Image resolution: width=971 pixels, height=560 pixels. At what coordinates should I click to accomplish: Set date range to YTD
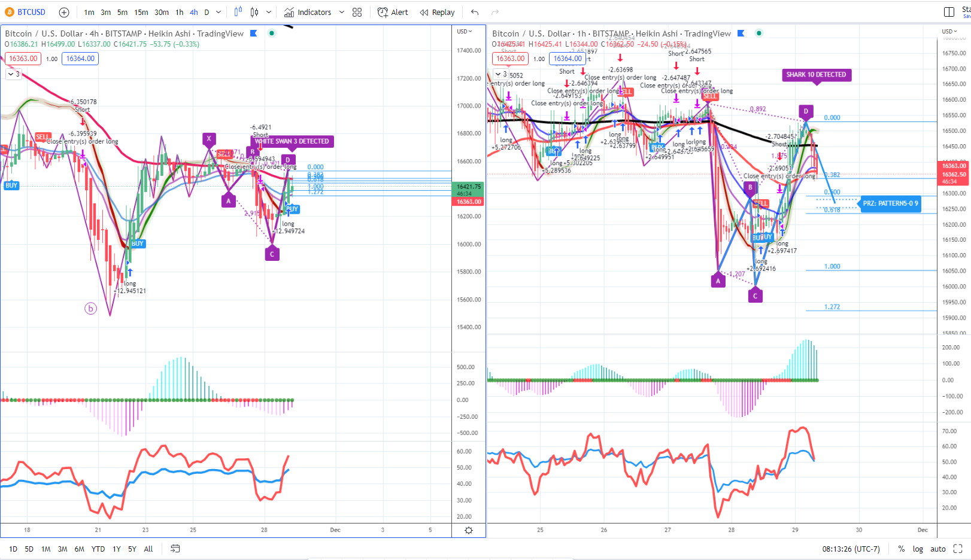click(98, 549)
